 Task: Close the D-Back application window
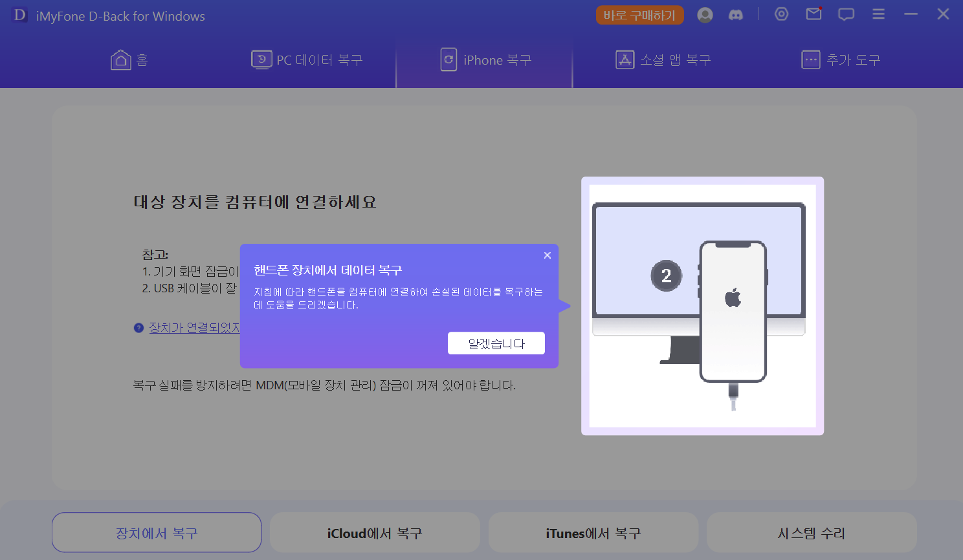click(x=944, y=14)
